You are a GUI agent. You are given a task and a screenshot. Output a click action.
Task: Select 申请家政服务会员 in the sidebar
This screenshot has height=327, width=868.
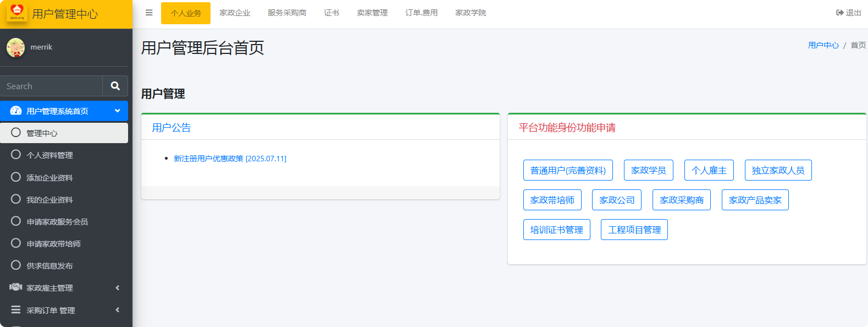[64, 221]
